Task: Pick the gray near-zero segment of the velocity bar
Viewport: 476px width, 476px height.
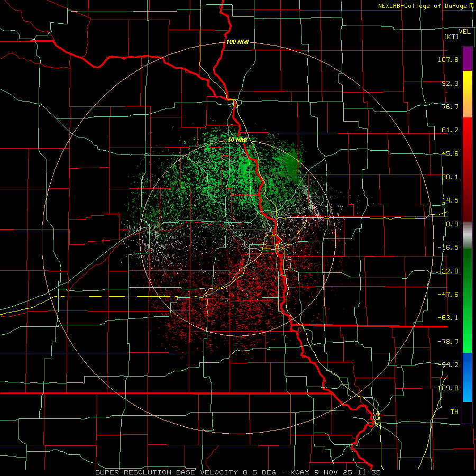Action: [467, 235]
